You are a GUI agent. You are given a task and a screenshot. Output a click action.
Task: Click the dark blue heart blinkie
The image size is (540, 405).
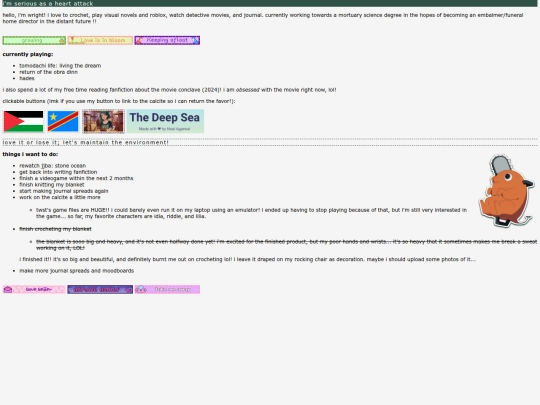(100, 289)
